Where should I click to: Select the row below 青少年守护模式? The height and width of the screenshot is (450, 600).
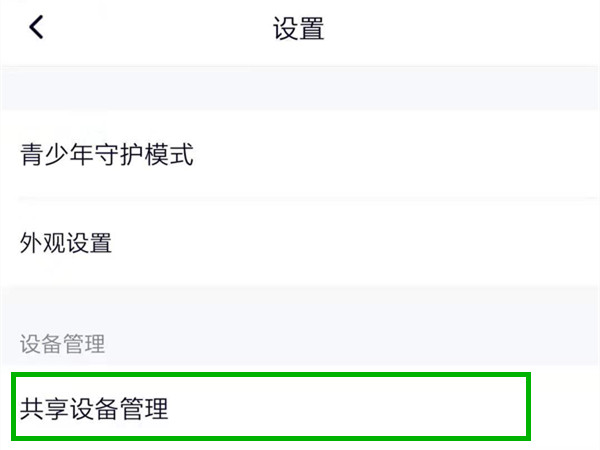click(x=300, y=242)
